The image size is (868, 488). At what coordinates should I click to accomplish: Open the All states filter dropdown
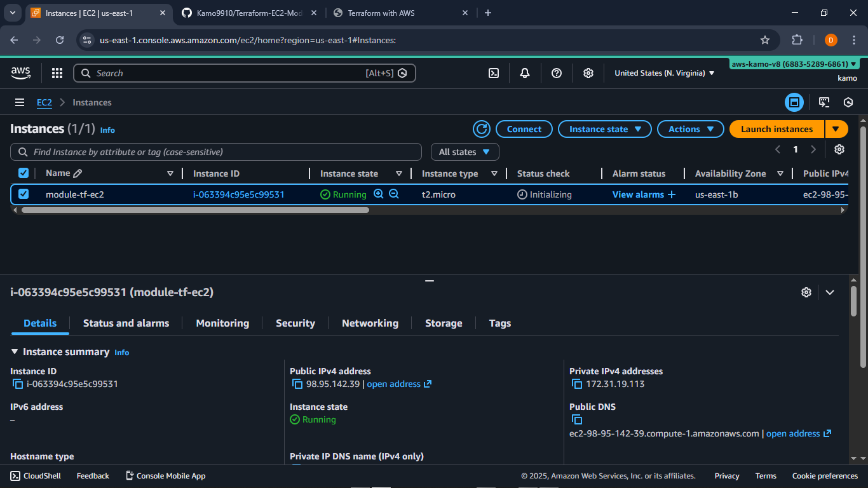click(465, 152)
